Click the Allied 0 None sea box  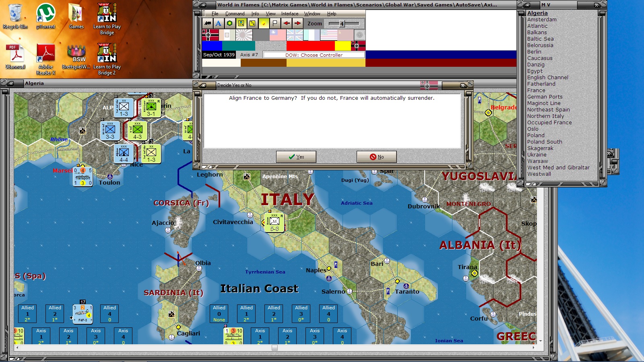(219, 314)
